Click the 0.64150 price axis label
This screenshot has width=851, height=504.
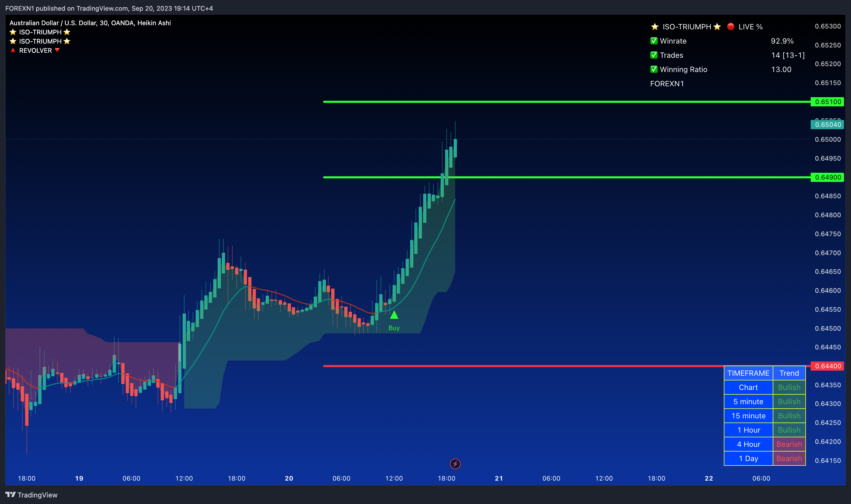click(x=828, y=460)
